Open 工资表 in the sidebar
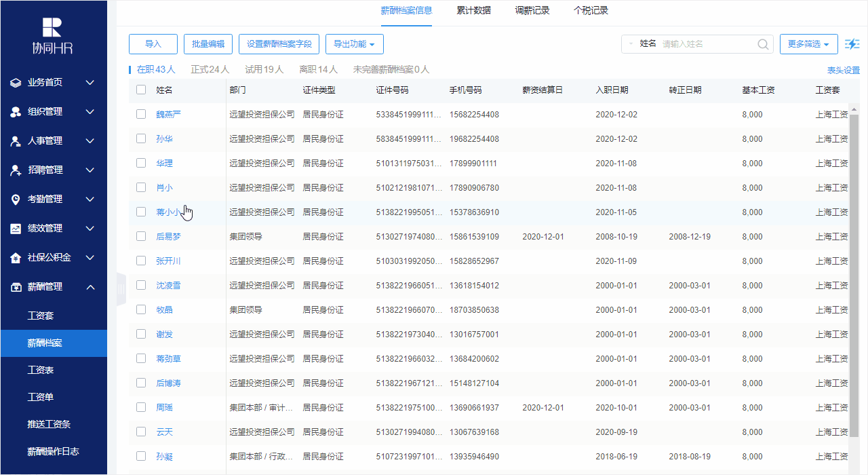 [41, 370]
